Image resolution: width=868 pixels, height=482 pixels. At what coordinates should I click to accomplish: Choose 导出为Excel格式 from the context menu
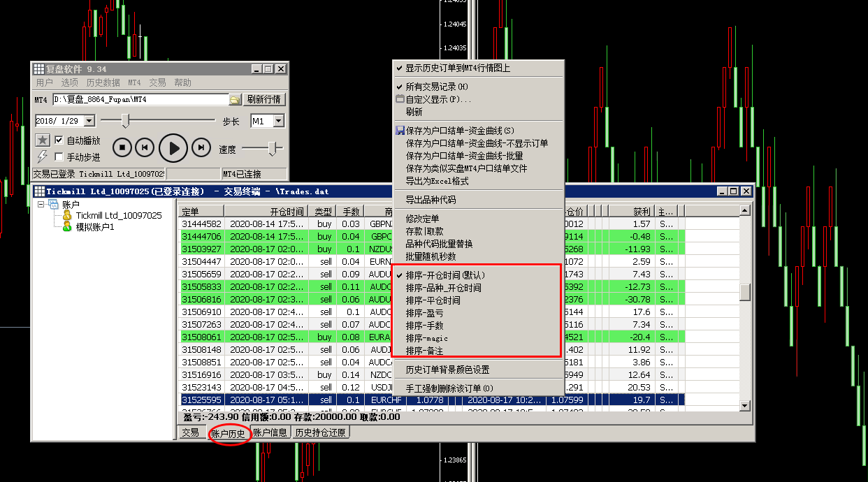[437, 181]
